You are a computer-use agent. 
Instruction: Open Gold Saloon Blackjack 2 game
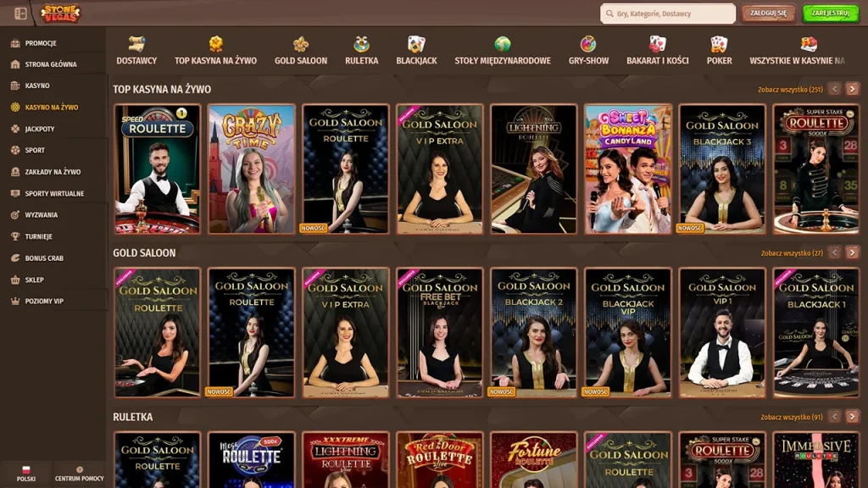534,332
